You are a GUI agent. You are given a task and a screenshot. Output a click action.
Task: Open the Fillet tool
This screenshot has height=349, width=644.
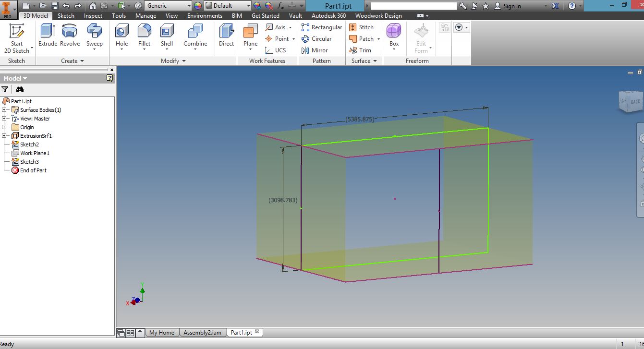click(x=145, y=36)
